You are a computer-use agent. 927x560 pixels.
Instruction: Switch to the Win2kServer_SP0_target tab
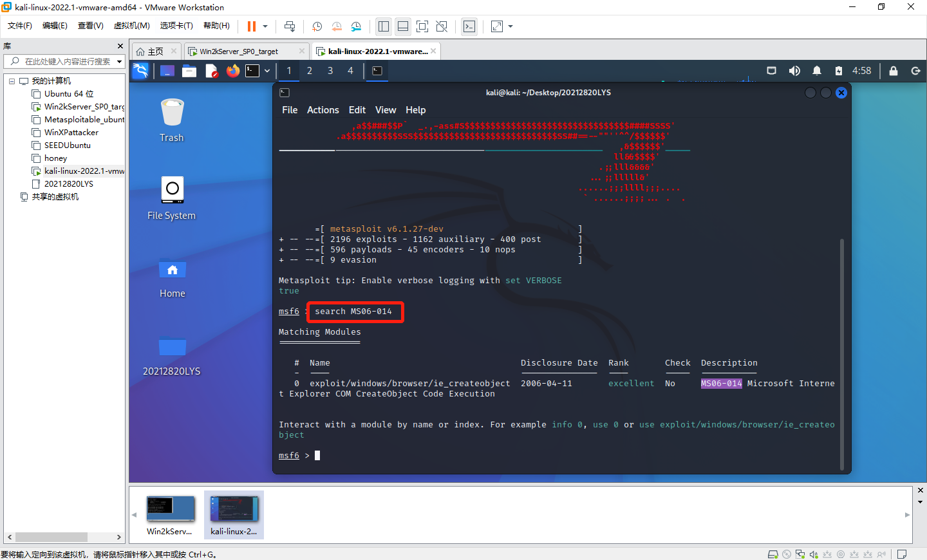[239, 51]
